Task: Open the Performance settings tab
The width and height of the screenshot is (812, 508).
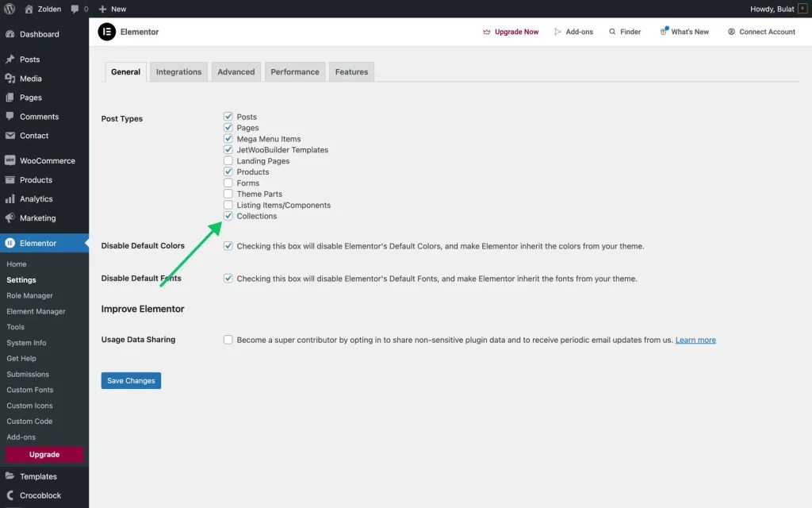Action: pyautogui.click(x=294, y=71)
